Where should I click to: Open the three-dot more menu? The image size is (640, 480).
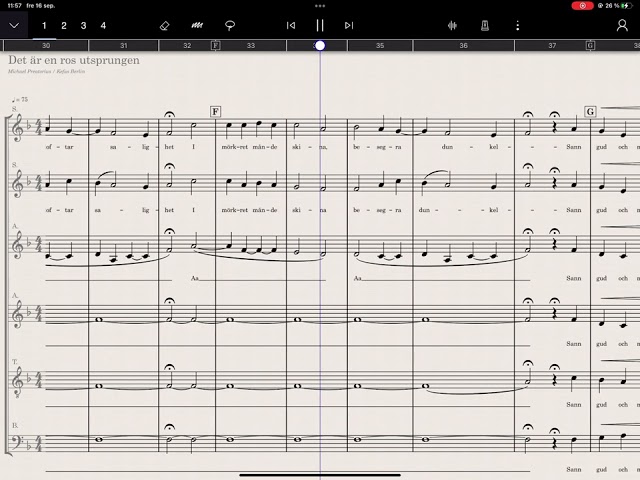click(x=518, y=26)
